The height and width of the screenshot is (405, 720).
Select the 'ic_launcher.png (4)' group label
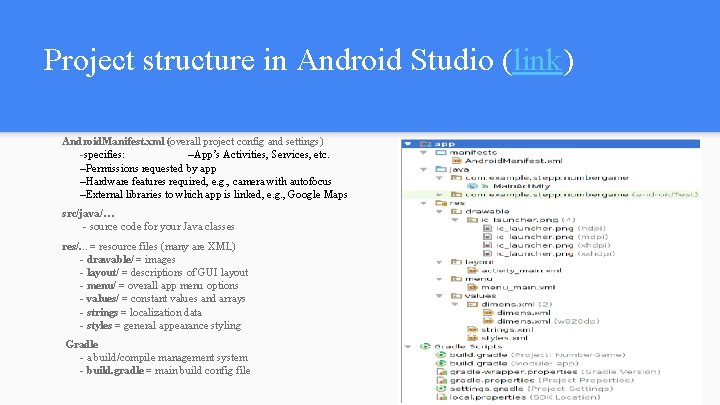pyautogui.click(x=528, y=220)
